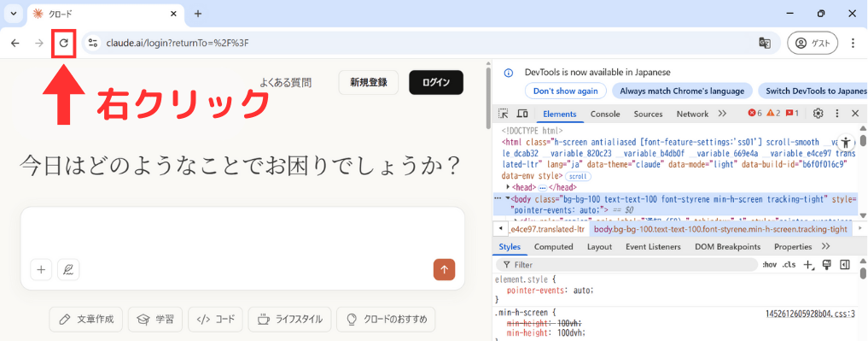The height and width of the screenshot is (341, 868).
Task: Focus the Claude prompt text box
Action: point(242,232)
